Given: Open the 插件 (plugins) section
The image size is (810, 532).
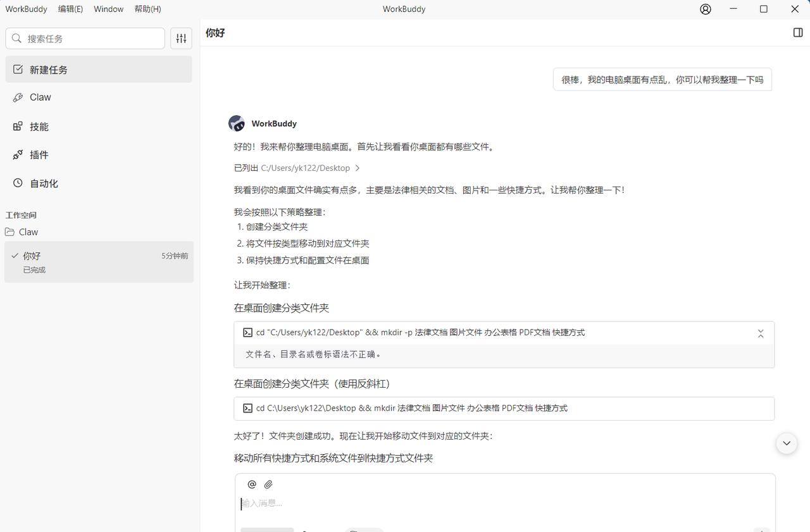Looking at the screenshot, I should 18,154.
